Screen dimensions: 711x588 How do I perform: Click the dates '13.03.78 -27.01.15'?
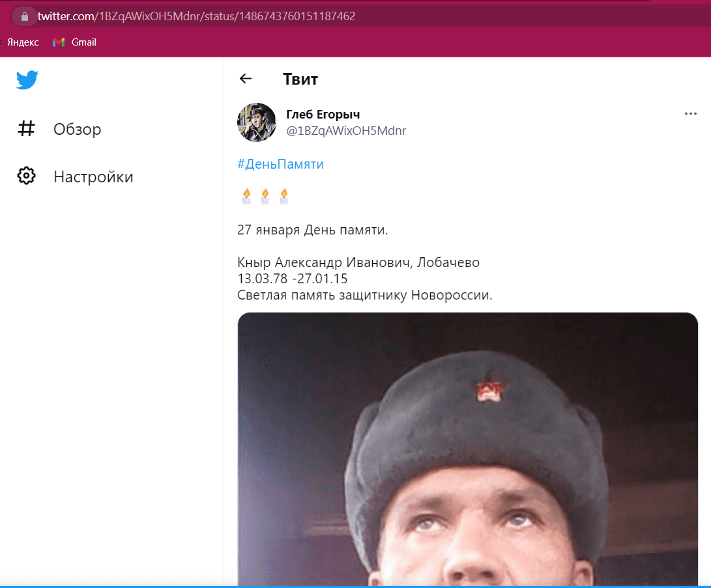(x=293, y=279)
